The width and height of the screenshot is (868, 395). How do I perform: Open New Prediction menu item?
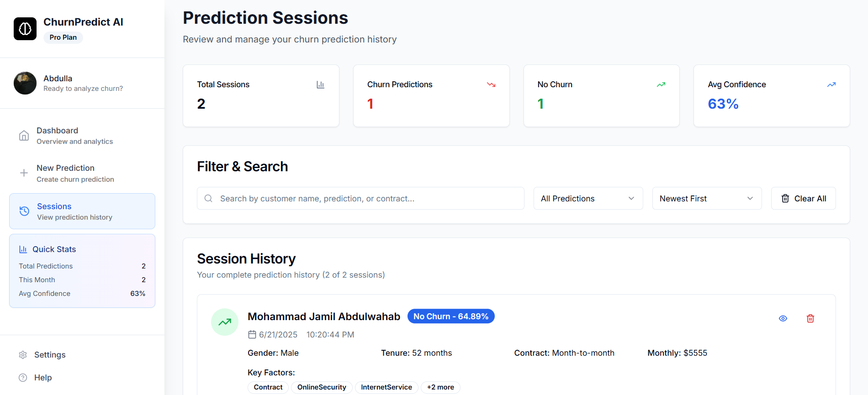[82, 173]
